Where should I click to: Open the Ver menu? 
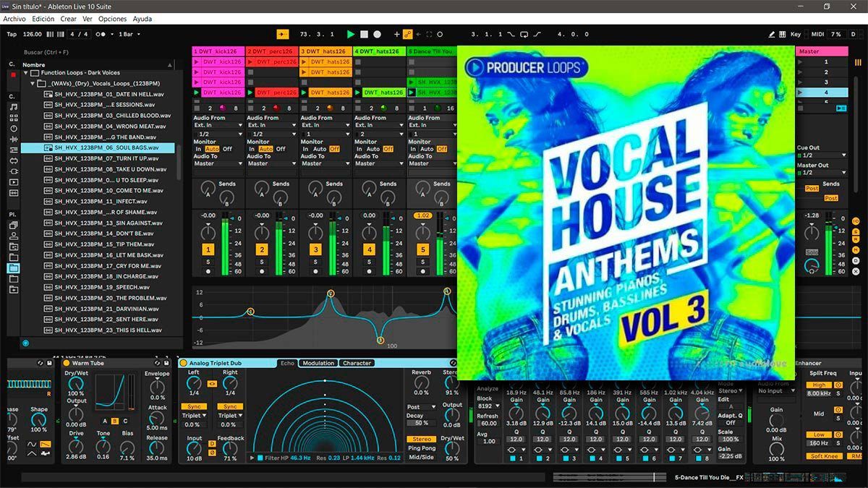click(x=88, y=19)
